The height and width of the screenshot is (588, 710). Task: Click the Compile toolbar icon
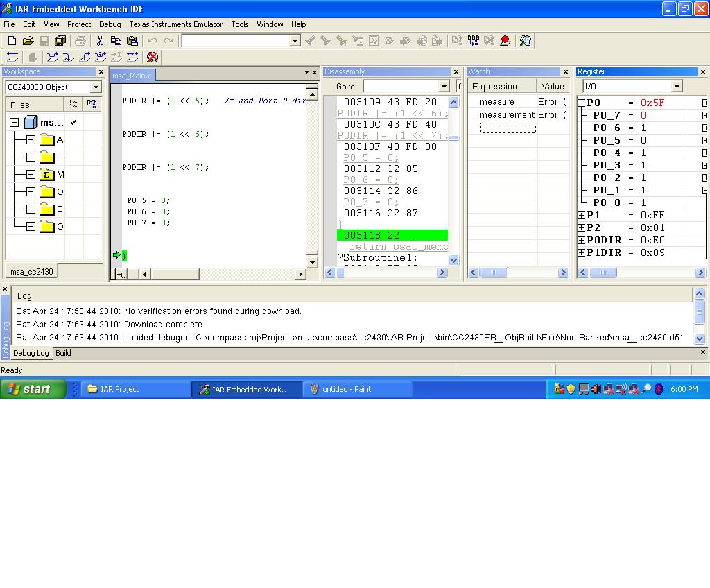coord(457,41)
